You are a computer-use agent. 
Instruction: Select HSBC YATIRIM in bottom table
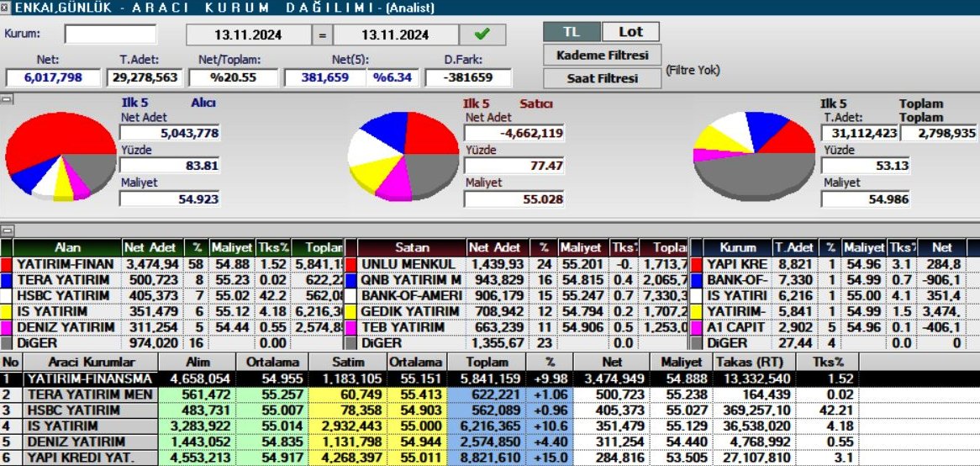click(x=490, y=410)
